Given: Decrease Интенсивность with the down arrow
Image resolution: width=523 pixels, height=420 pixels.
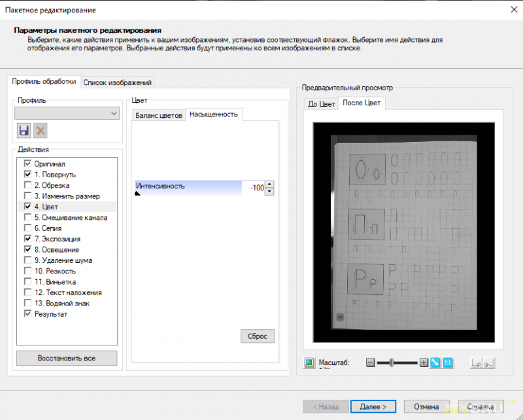Looking at the screenshot, I should coord(269,191).
